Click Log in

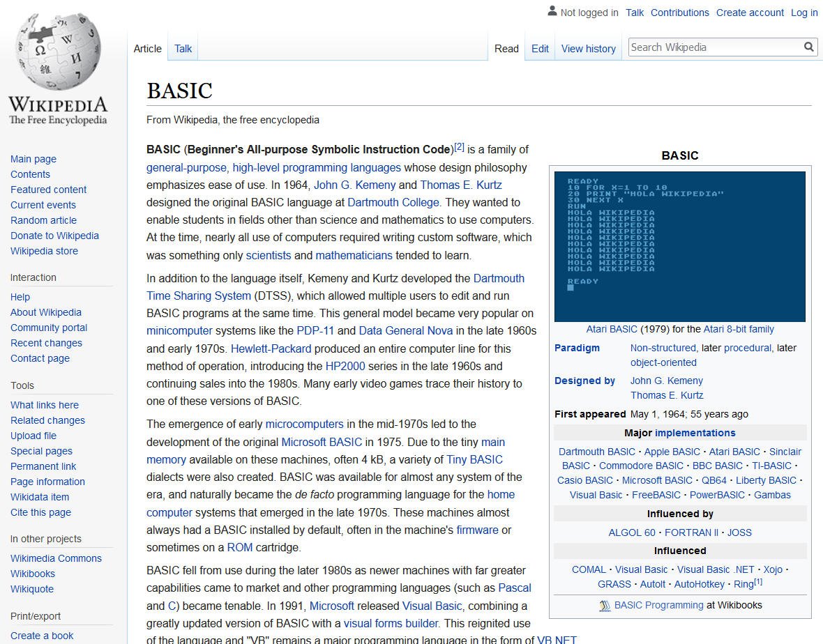(x=804, y=13)
